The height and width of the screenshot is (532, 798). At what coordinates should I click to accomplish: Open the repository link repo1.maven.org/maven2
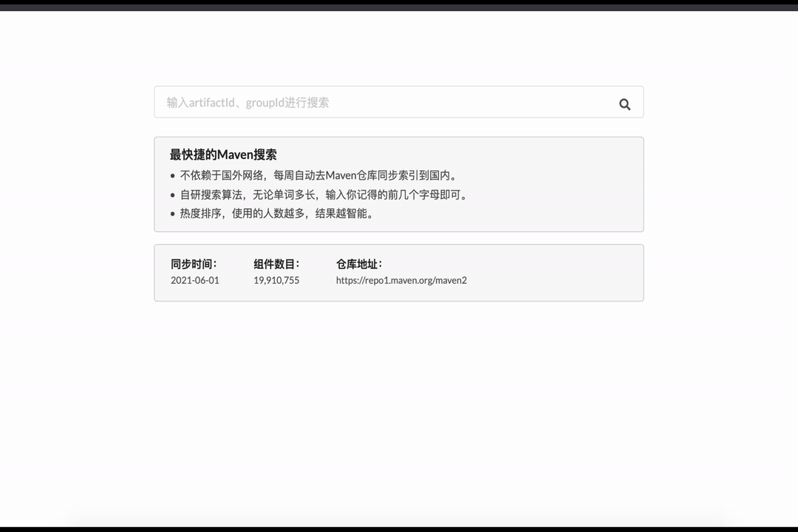pos(401,280)
